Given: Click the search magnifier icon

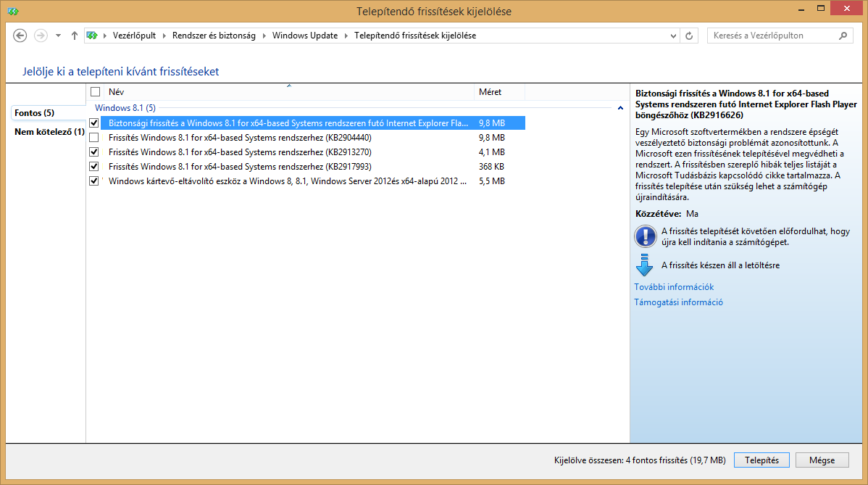Looking at the screenshot, I should point(843,36).
